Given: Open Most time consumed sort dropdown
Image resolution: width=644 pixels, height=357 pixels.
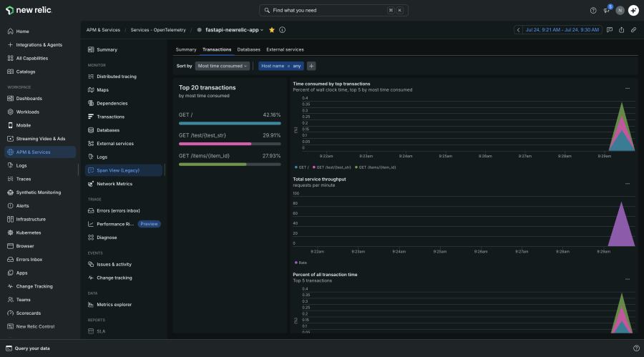Looking at the screenshot, I should tap(223, 66).
